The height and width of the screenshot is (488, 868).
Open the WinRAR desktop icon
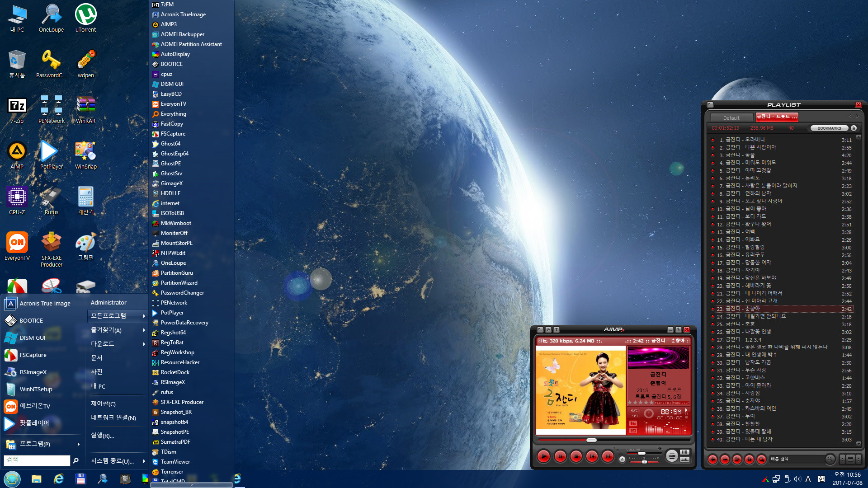[85, 109]
